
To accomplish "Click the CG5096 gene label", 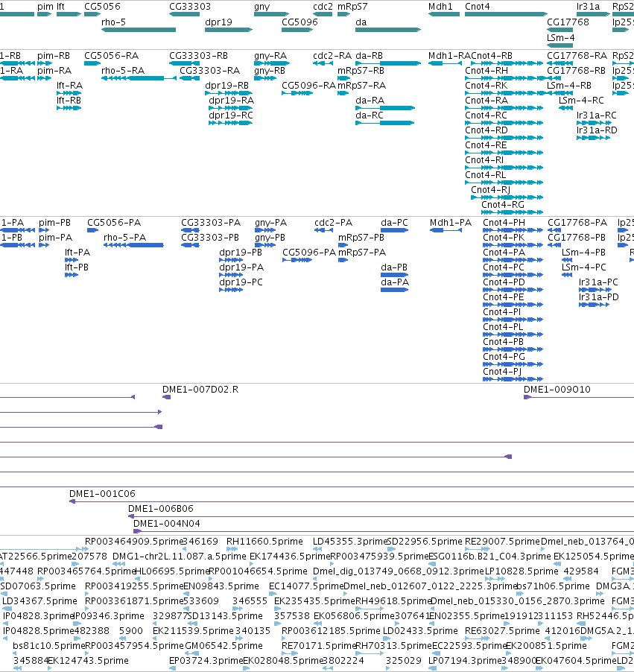I will 299,22.
